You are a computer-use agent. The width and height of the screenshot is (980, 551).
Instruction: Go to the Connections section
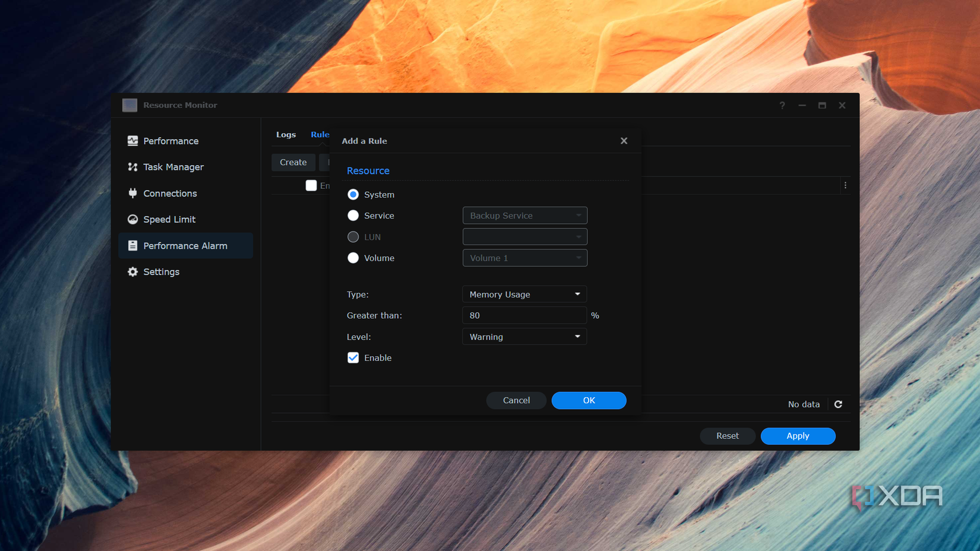coord(186,193)
